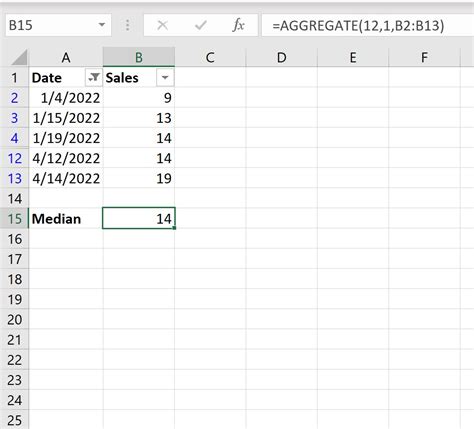This screenshot has width=474, height=429.
Task: Open the active Date column filter button
Action: [x=93, y=78]
